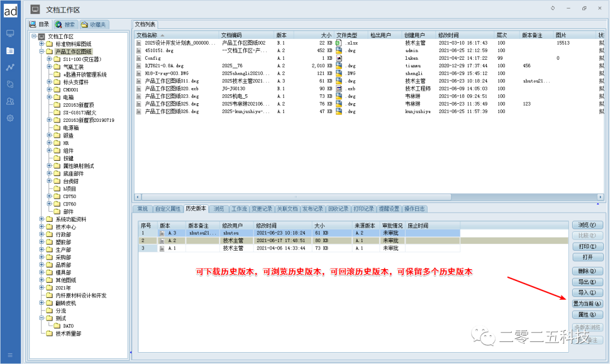The image size is (610, 364).
Task: Open the 变更记录 tab
Action: [x=262, y=209]
